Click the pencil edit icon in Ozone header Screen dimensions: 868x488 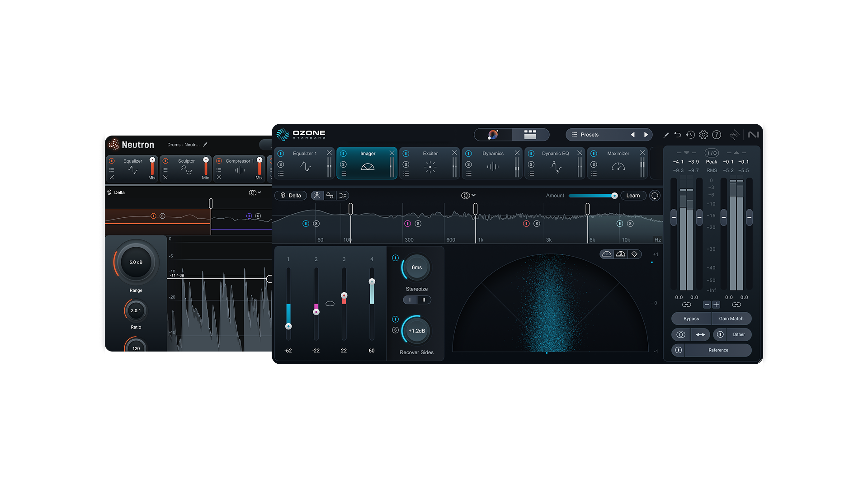(x=666, y=135)
